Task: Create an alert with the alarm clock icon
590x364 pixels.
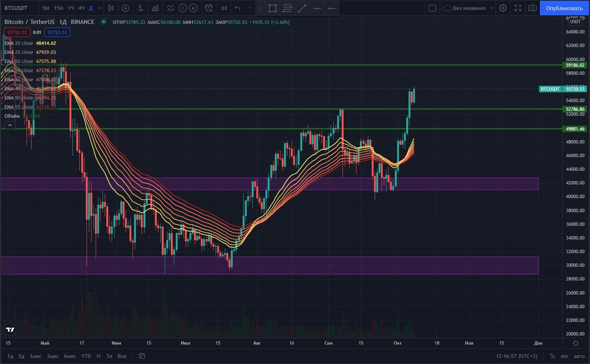Action: [209, 8]
